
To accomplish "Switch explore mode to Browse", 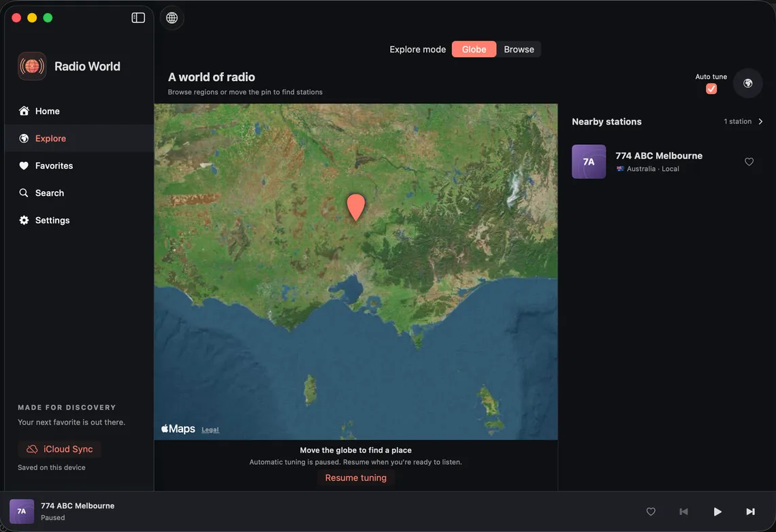I will pyautogui.click(x=519, y=50).
